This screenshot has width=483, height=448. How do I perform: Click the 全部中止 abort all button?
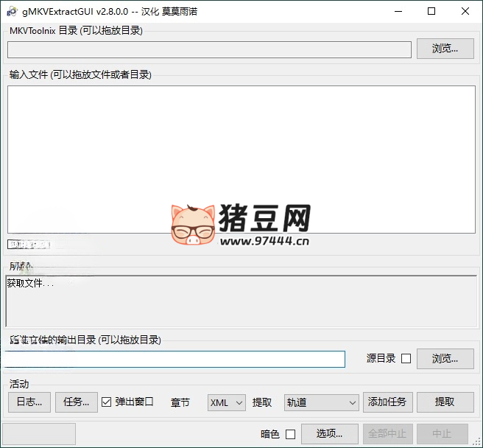pos(388,434)
